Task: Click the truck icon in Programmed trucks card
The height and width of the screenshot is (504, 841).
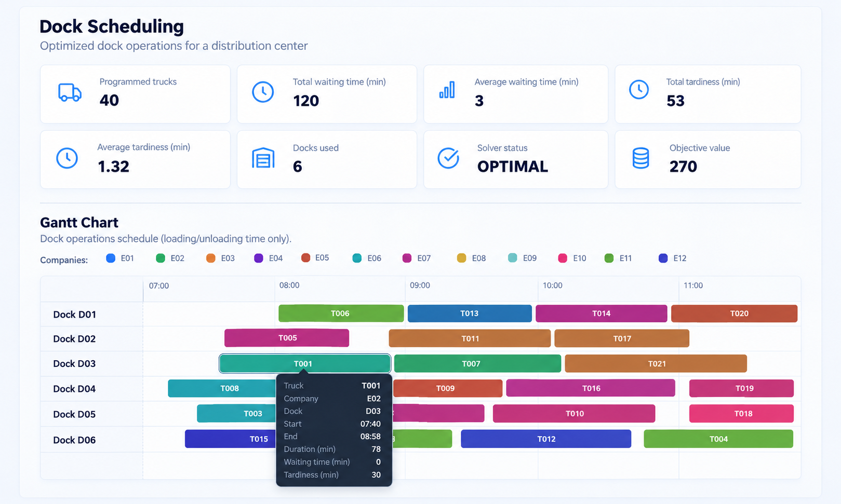Action: point(70,92)
